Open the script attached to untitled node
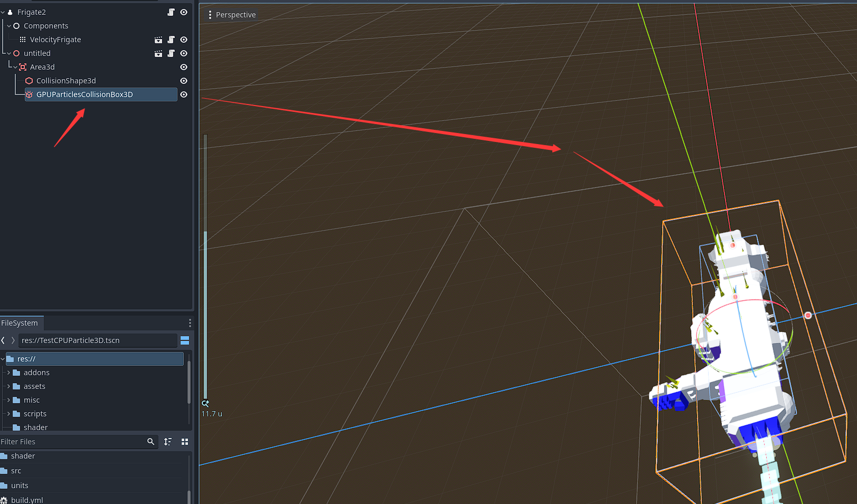The height and width of the screenshot is (504, 857). (x=171, y=53)
